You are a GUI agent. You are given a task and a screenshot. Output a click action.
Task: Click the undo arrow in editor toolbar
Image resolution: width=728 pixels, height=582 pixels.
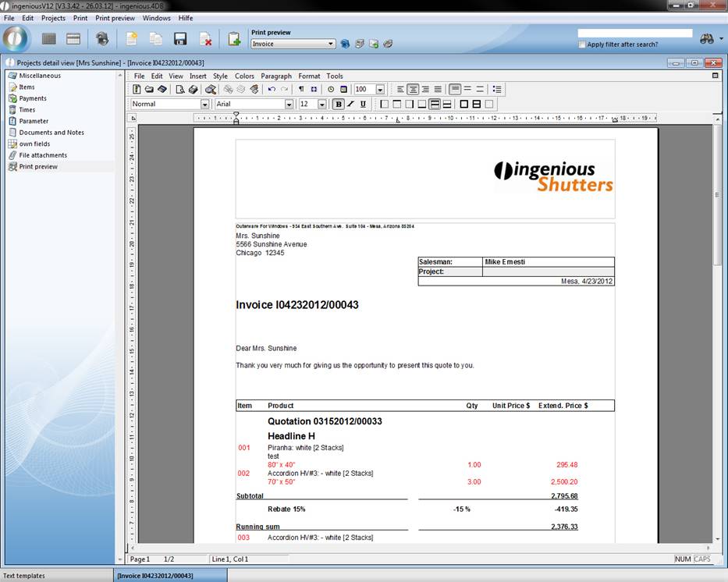coord(272,90)
